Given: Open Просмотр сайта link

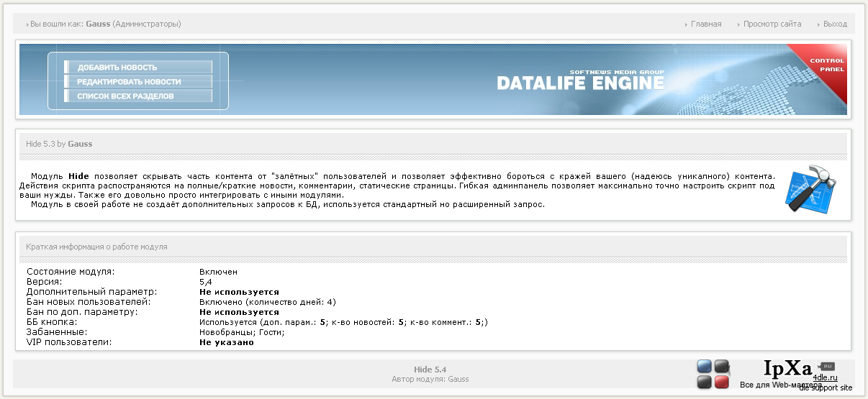Looking at the screenshot, I should tap(772, 24).
